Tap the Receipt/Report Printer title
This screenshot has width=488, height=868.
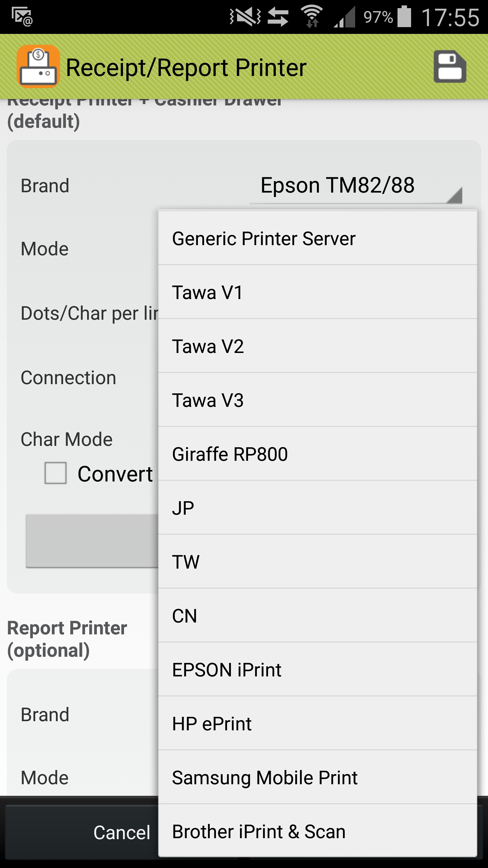[186, 68]
